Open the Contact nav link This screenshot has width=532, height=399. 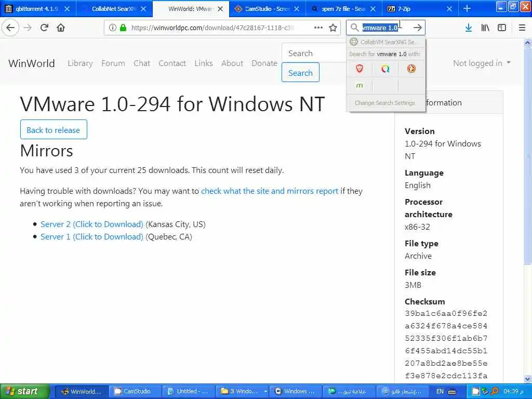(172, 63)
